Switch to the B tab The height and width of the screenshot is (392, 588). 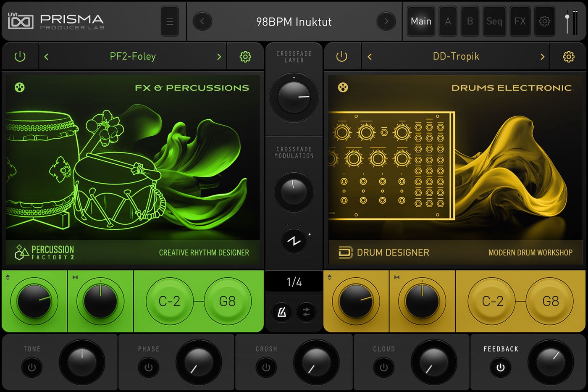[470, 21]
